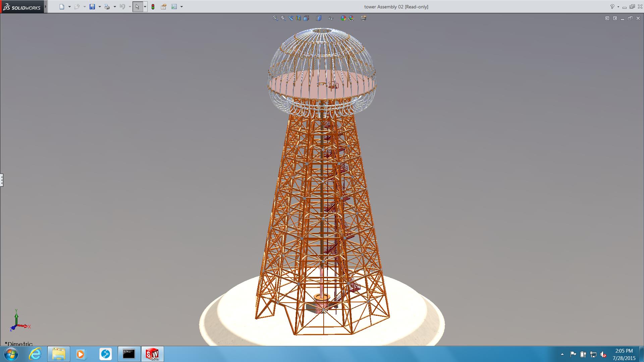Click the Zoom to Fit icon
This screenshot has width=644, height=362.
(275, 18)
